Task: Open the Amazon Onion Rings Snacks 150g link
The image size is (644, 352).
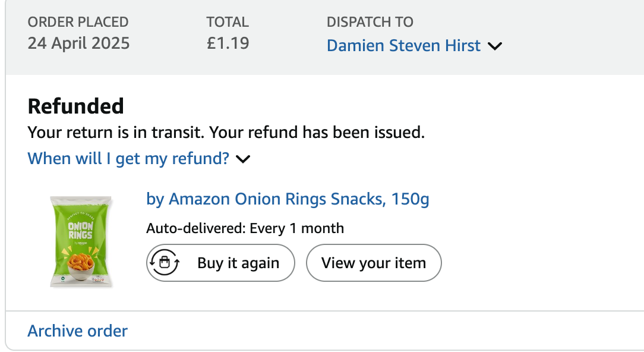Action: 288,199
